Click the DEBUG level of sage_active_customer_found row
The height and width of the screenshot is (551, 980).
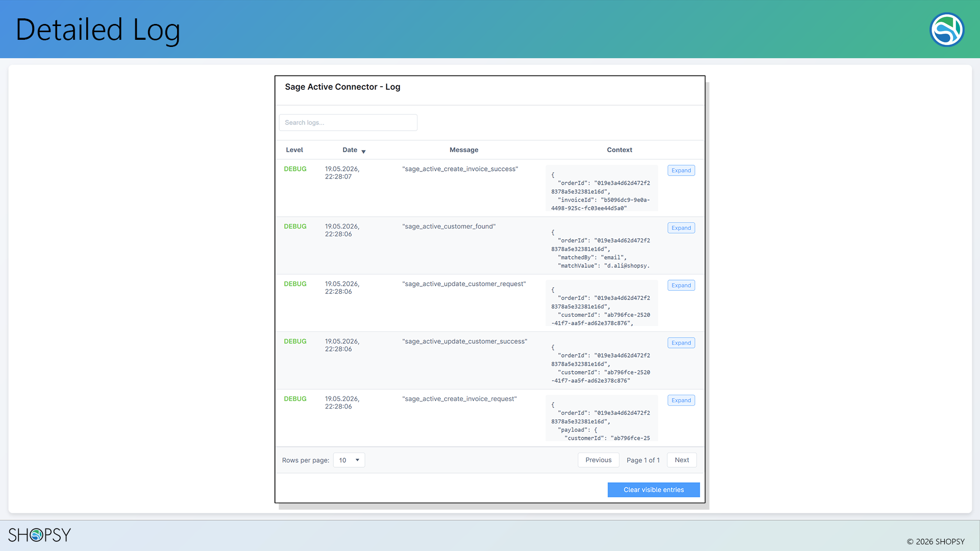(295, 227)
